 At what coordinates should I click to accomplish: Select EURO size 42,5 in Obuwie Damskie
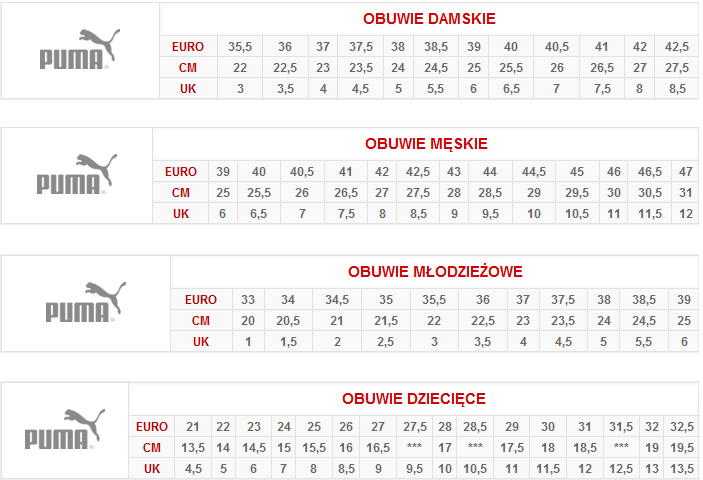676,47
